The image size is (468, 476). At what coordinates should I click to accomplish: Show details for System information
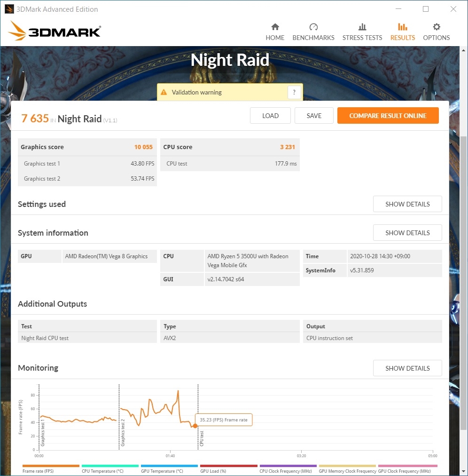407,233
